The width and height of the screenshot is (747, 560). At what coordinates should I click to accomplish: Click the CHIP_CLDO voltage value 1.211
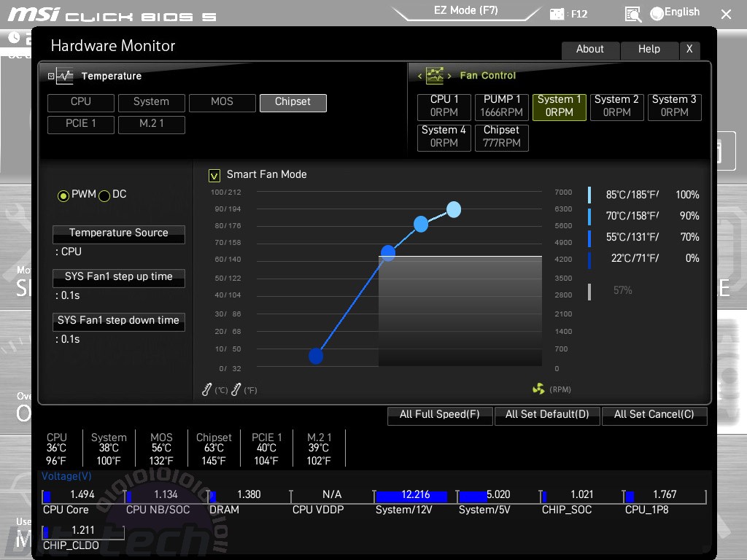click(83, 531)
